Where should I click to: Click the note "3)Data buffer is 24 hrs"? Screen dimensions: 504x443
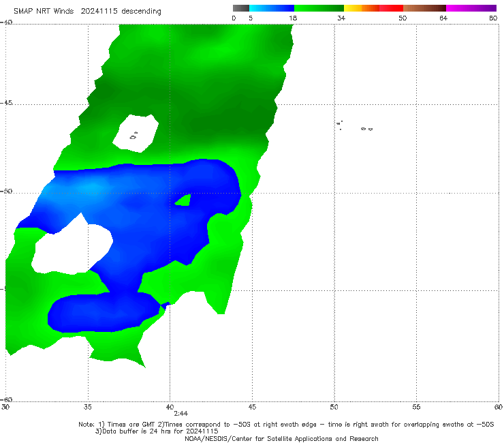point(157,431)
